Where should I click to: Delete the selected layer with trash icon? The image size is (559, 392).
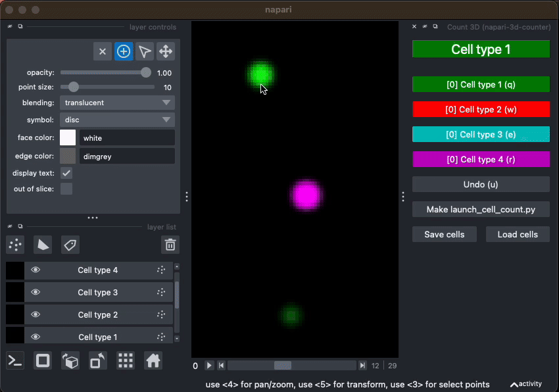170,244
